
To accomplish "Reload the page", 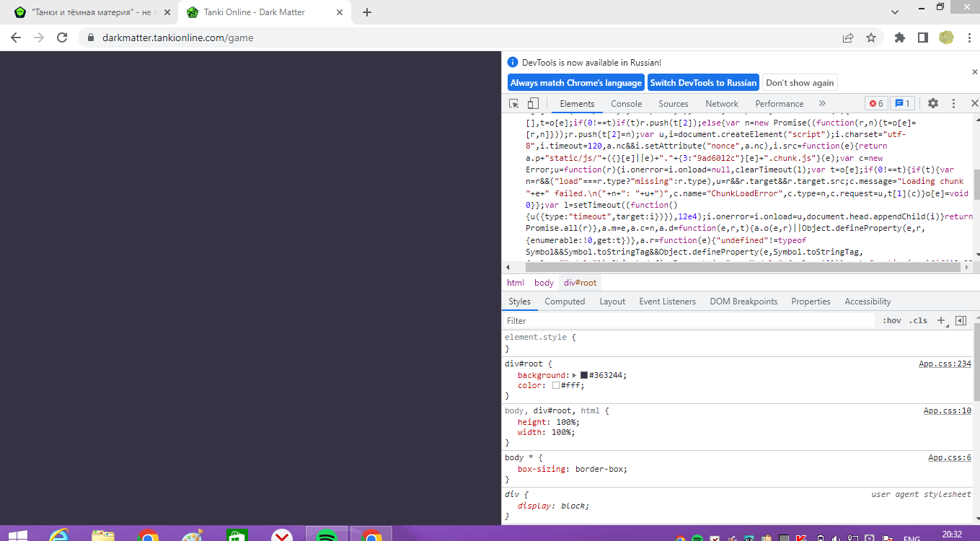I will (62, 38).
